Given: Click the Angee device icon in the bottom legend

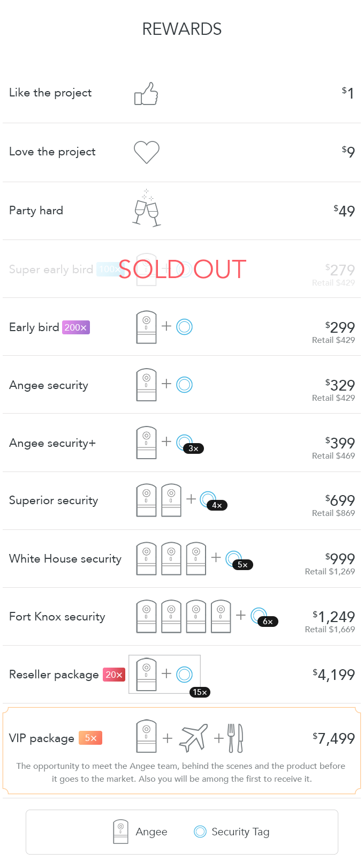Looking at the screenshot, I should [x=121, y=832].
